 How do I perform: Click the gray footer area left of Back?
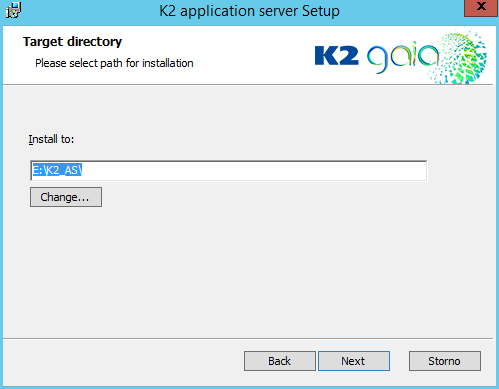click(123, 361)
